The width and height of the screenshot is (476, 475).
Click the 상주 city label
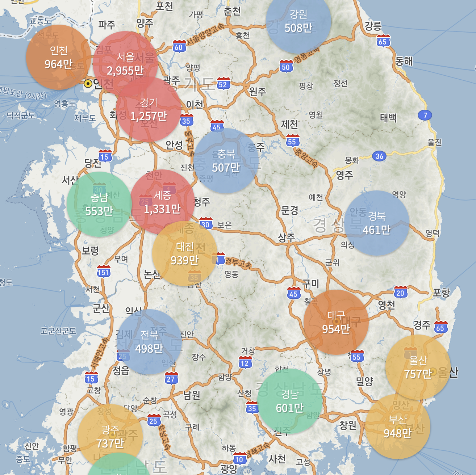coord(287,237)
